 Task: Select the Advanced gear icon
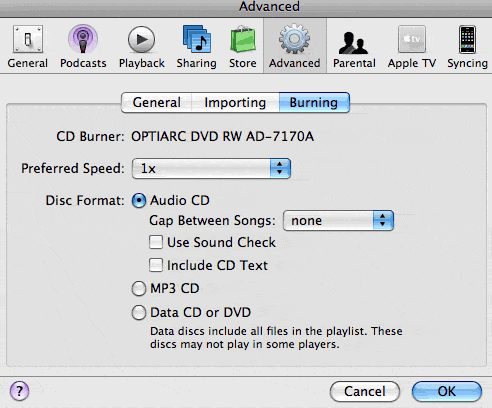pyautogui.click(x=295, y=39)
